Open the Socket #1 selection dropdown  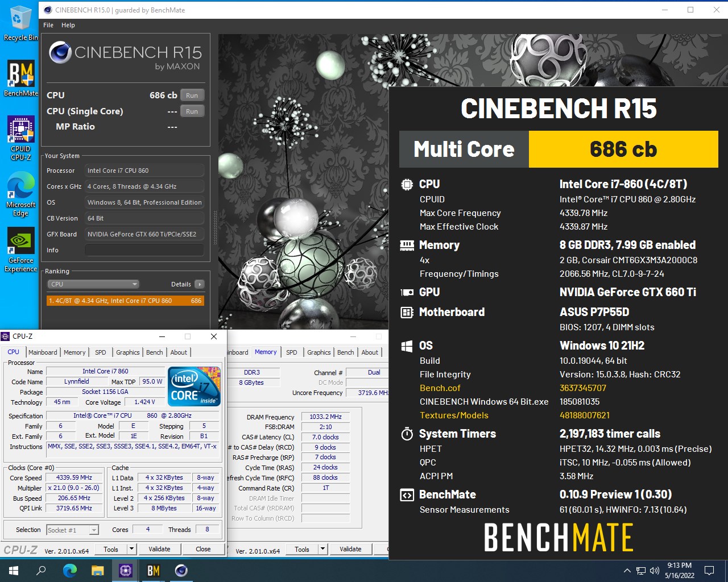point(72,530)
